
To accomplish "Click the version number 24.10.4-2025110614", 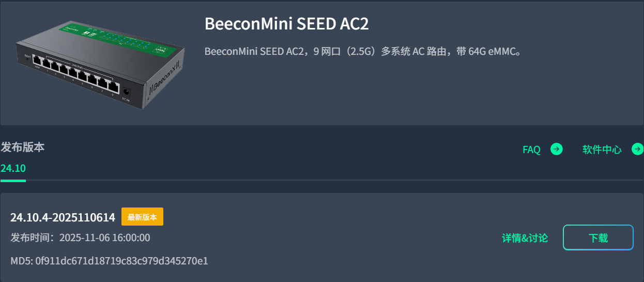I will (x=63, y=217).
